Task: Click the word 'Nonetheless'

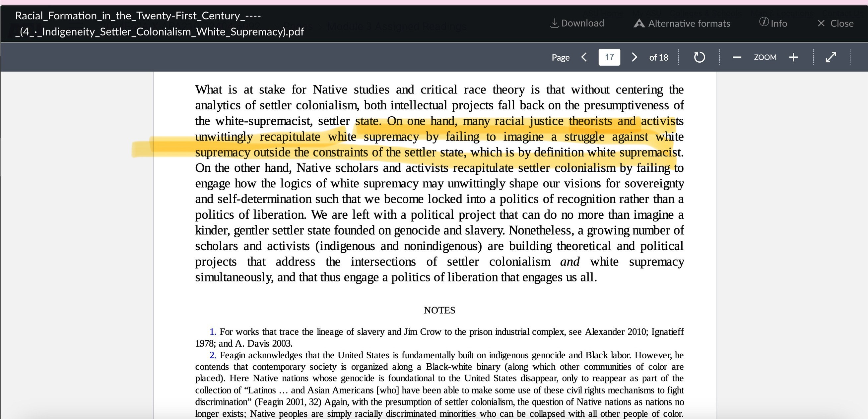Action: pyautogui.click(x=540, y=230)
